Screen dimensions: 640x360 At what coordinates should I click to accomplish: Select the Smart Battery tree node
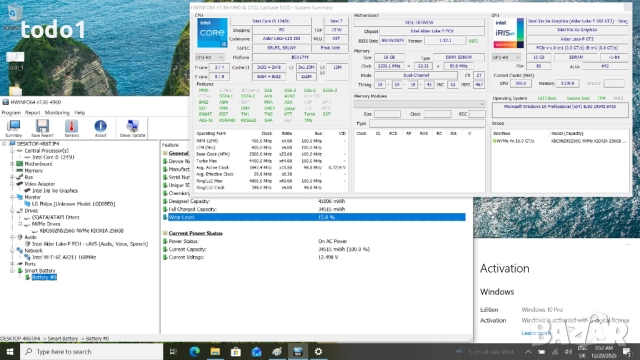click(x=40, y=271)
